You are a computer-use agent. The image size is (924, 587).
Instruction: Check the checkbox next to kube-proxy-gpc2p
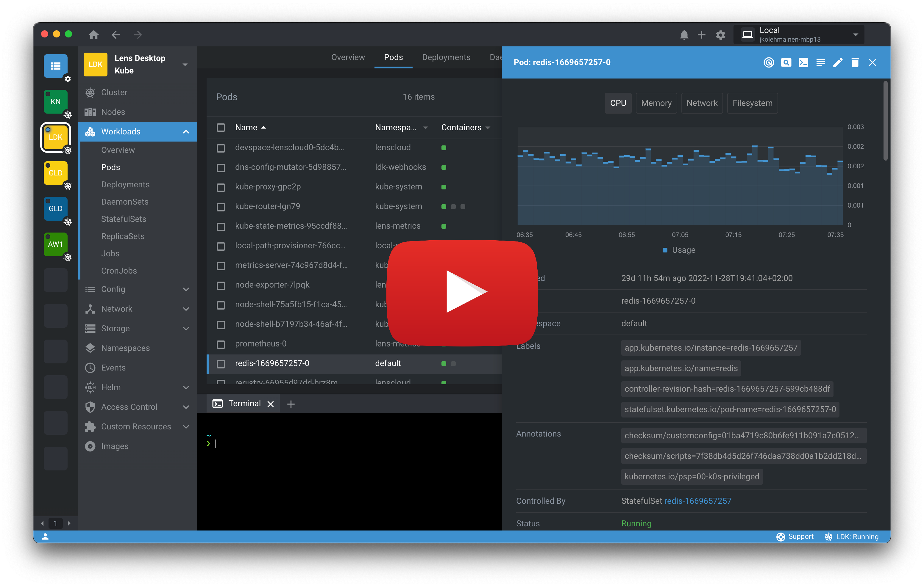click(221, 187)
